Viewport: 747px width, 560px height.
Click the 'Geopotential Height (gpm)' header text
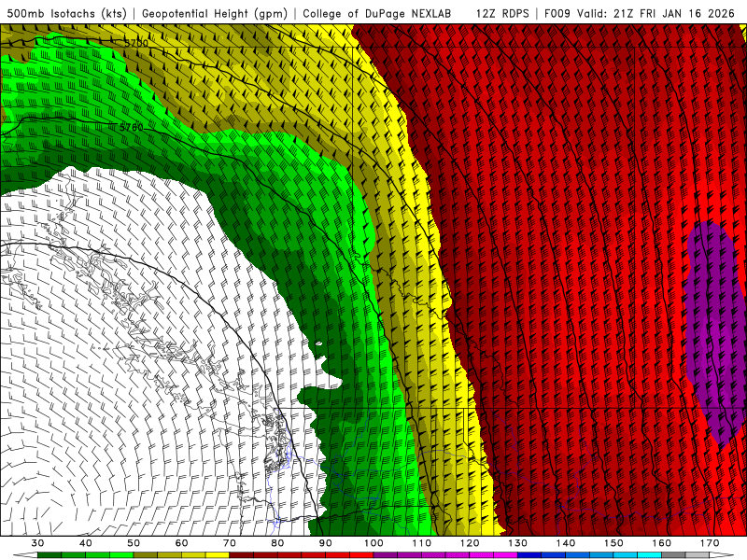(215, 13)
